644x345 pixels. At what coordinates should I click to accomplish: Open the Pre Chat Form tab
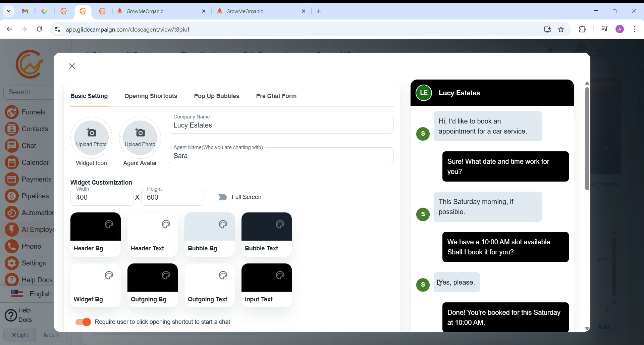[x=276, y=96]
